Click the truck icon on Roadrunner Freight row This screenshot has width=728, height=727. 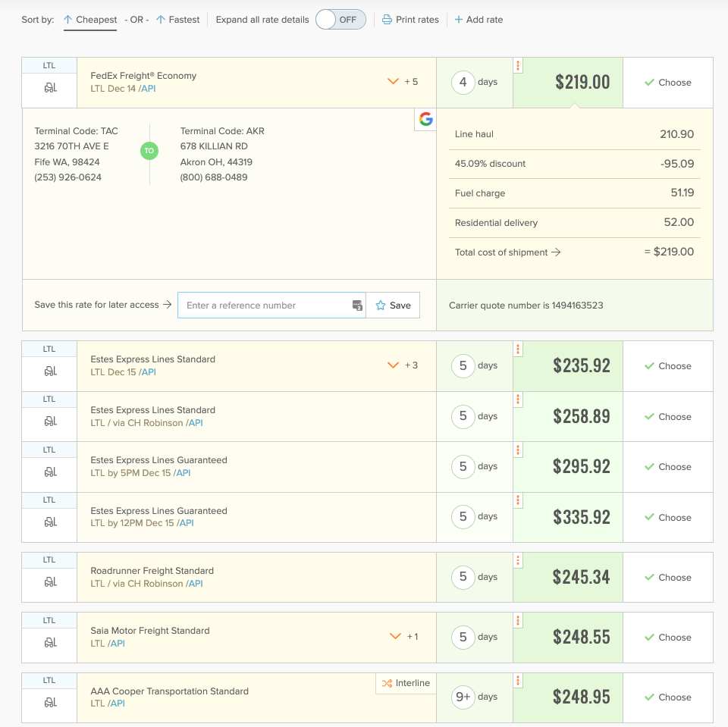49,581
